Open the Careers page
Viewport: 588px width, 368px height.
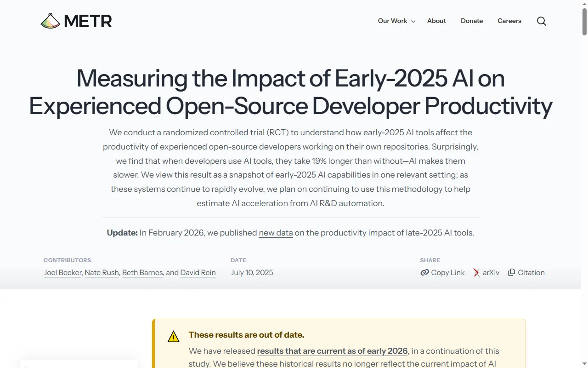tap(509, 21)
